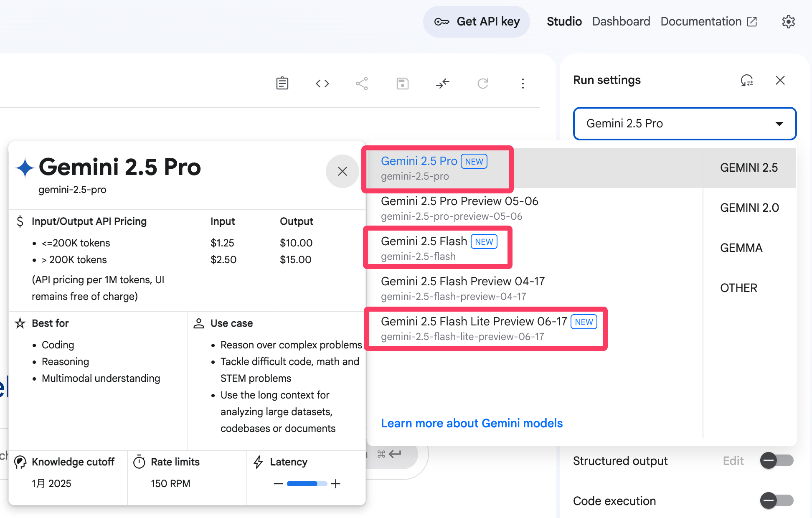Viewport: 812px width, 518px height.
Task: Click the compare mode arrows icon
Action: [x=442, y=84]
